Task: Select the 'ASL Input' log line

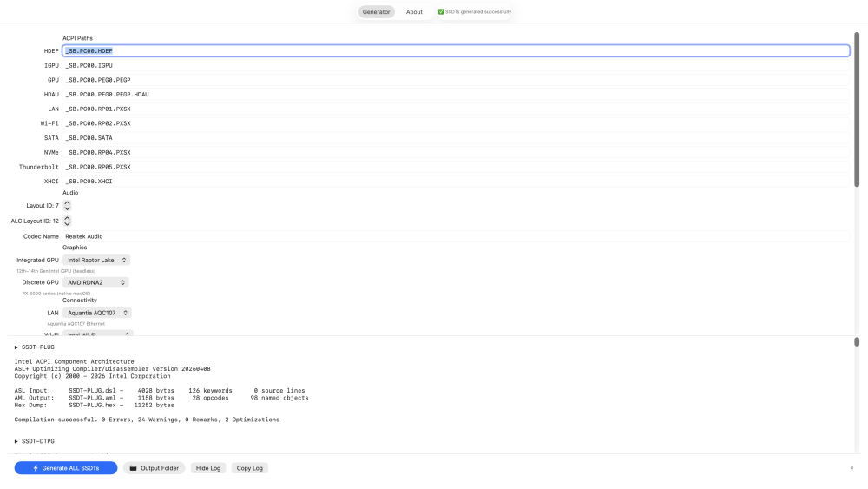Action: pyautogui.click(x=160, y=391)
